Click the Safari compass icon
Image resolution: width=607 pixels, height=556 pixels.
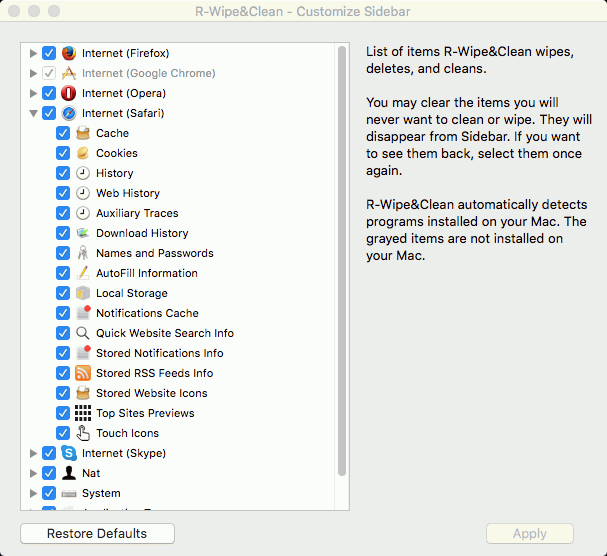69,113
